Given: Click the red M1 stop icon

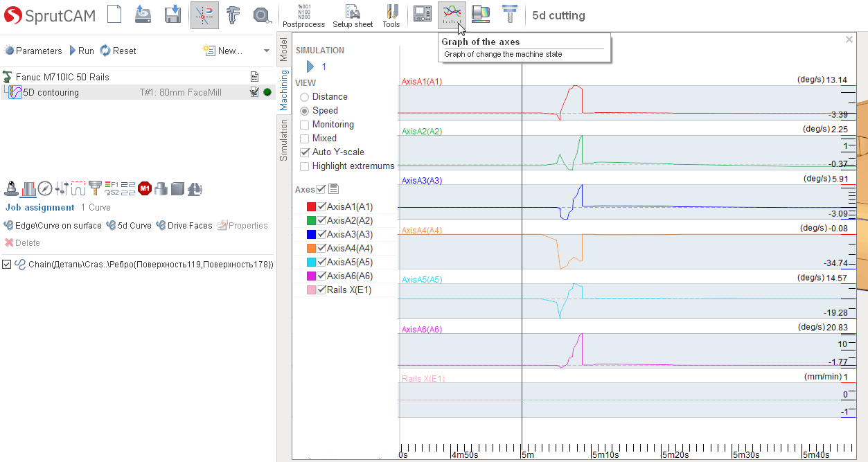Looking at the screenshot, I should [145, 188].
